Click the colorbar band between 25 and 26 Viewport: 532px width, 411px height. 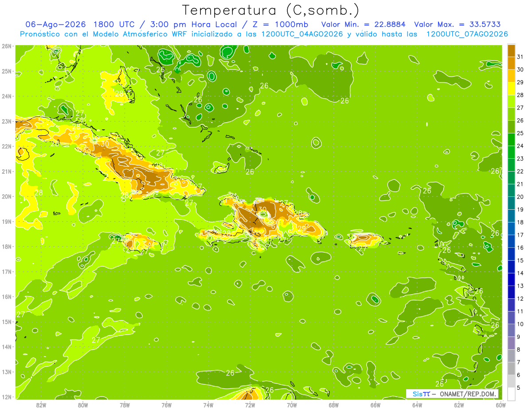[511, 127]
